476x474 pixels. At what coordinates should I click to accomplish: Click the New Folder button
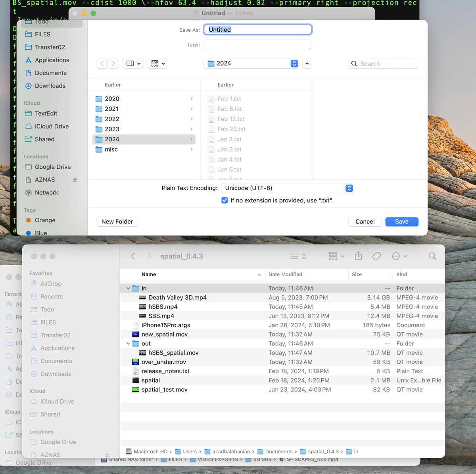(117, 222)
